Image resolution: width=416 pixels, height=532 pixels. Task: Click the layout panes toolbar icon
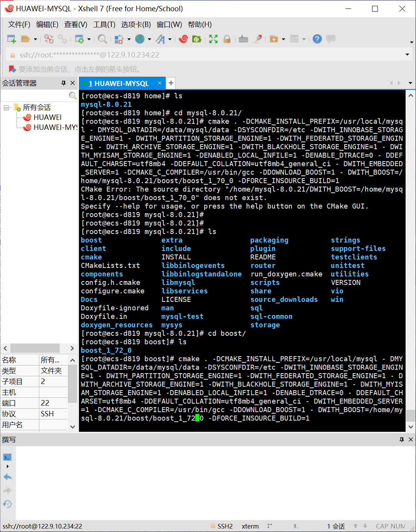(294, 39)
